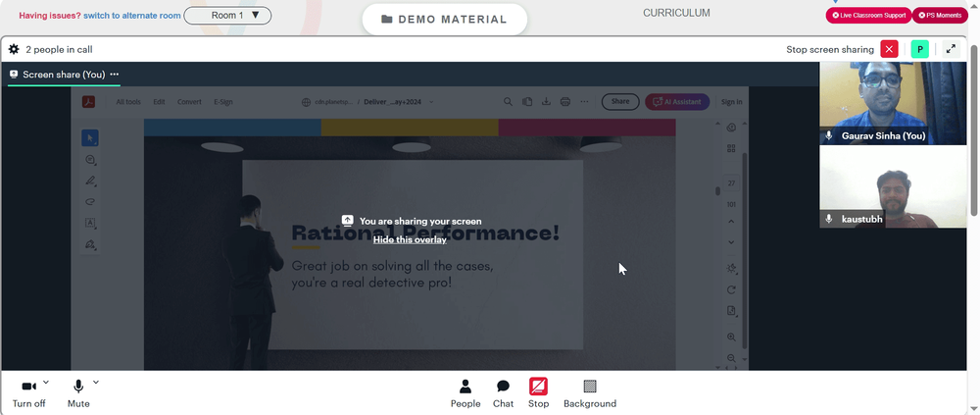Zoom in on the PDF
Viewport: 980px width, 415px height.
pyautogui.click(x=731, y=337)
